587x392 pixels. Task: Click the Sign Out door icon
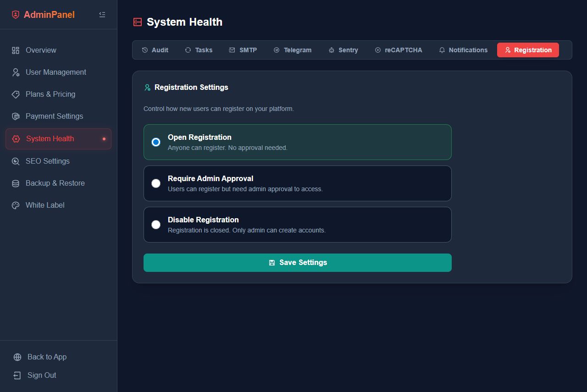click(x=17, y=375)
